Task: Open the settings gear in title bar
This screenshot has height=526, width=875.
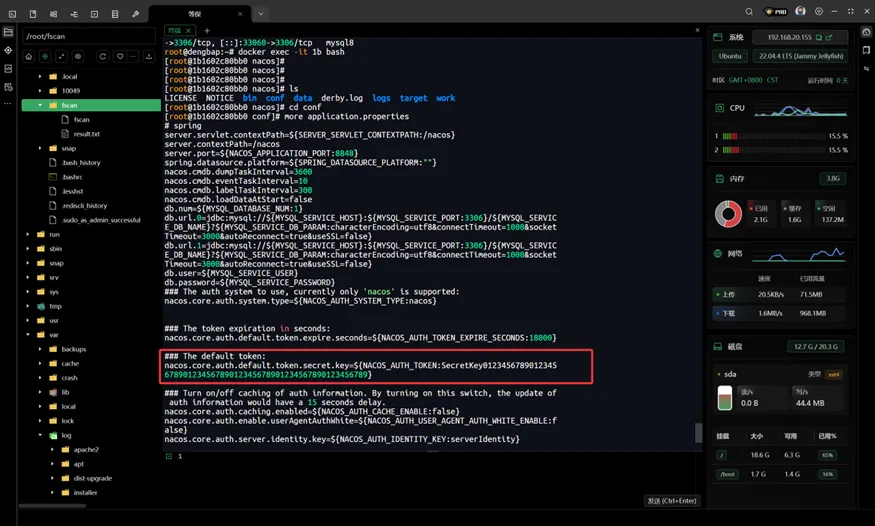Action: (x=819, y=12)
